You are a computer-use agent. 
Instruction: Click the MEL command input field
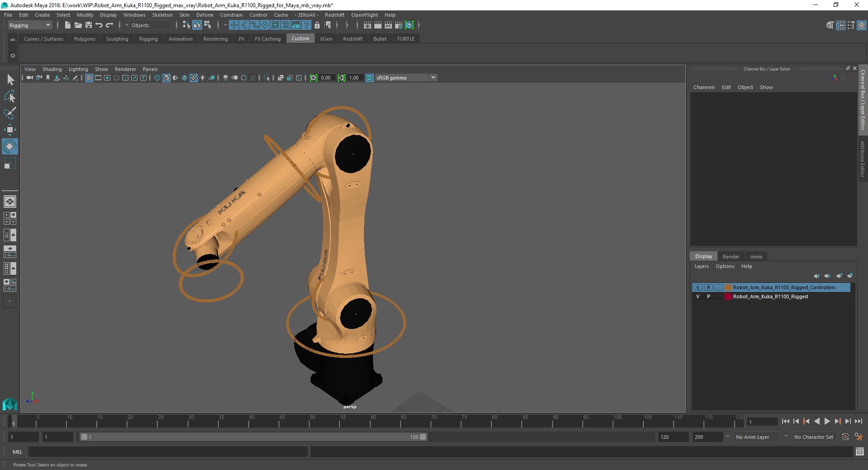(168, 451)
